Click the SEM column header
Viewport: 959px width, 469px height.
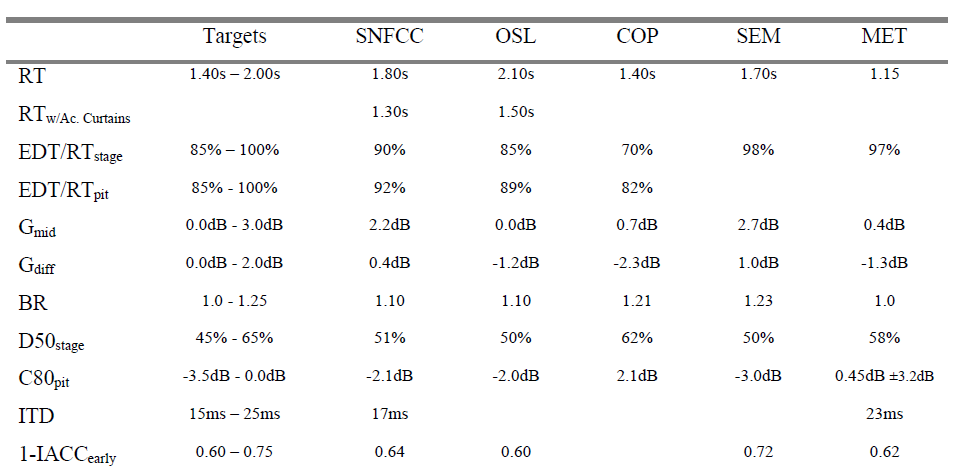coord(756,37)
